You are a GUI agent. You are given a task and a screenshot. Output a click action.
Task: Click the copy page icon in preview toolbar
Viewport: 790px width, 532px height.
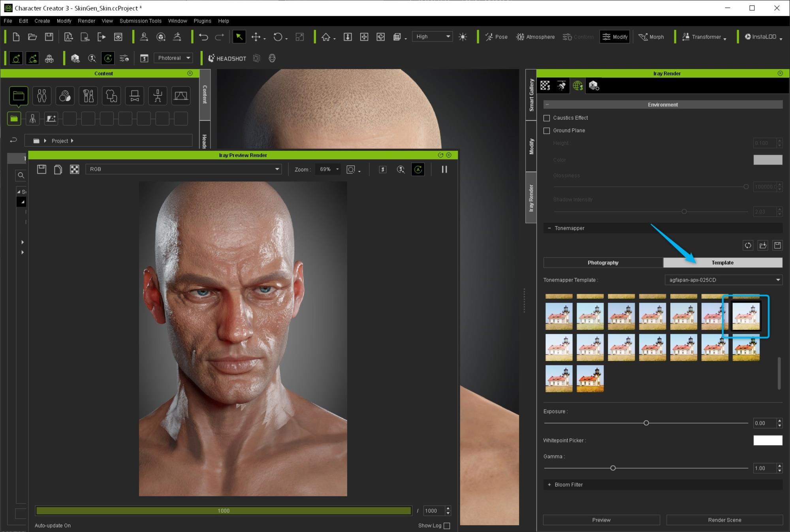point(58,169)
